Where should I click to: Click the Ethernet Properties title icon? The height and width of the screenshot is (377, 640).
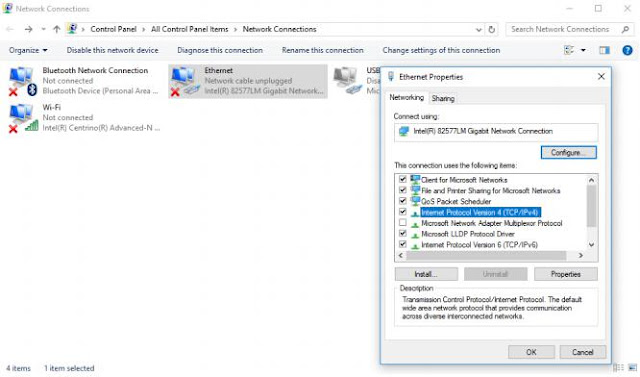click(391, 76)
